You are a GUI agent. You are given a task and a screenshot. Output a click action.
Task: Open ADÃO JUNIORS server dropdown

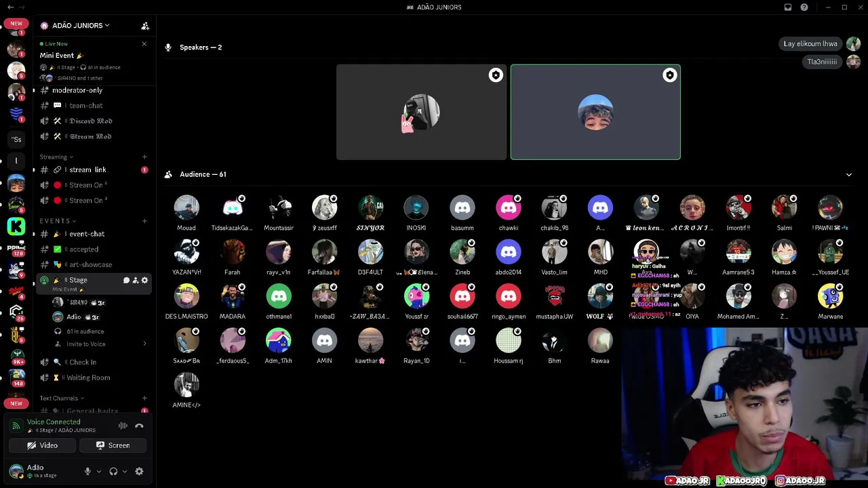[x=81, y=26]
